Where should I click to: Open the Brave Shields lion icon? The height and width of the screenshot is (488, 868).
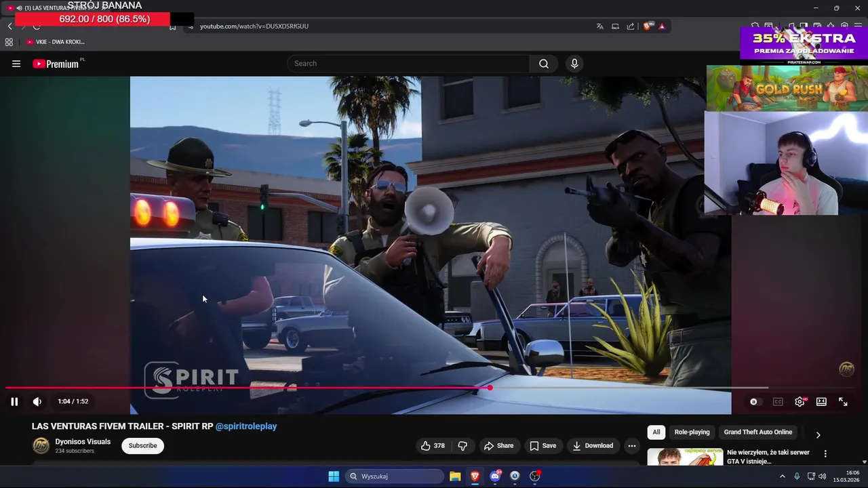click(x=648, y=26)
